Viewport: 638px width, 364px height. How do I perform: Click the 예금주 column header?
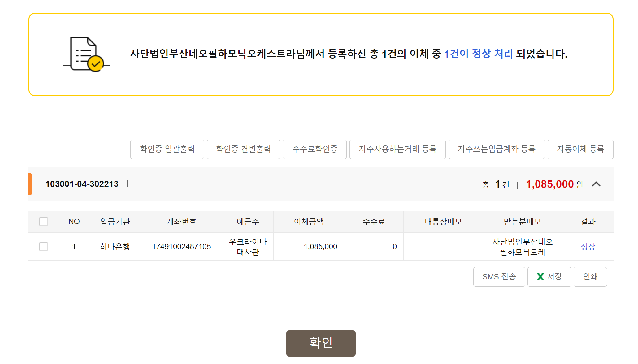(248, 222)
